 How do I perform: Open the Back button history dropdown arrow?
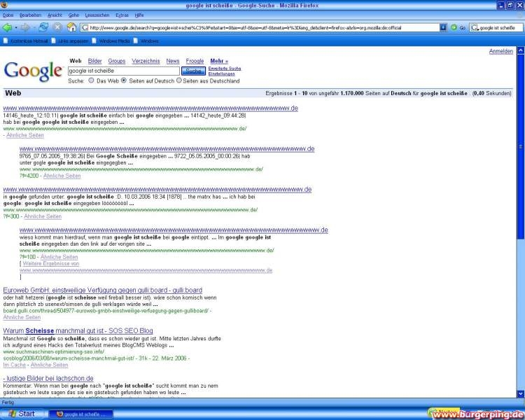[16, 27]
